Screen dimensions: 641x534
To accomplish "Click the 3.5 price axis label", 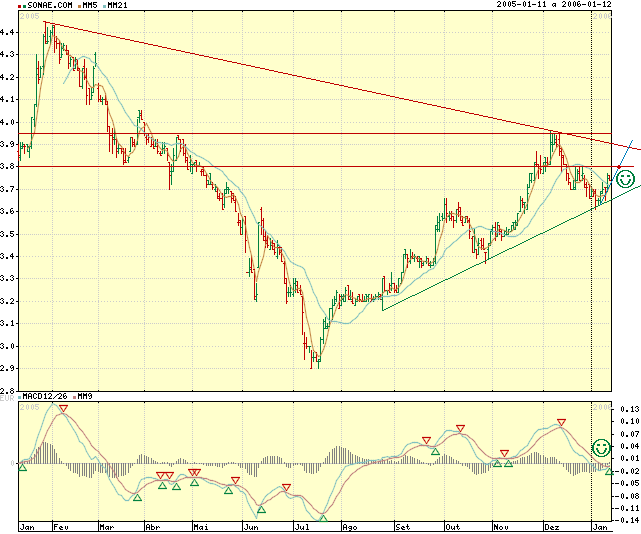I will [x=7, y=234].
